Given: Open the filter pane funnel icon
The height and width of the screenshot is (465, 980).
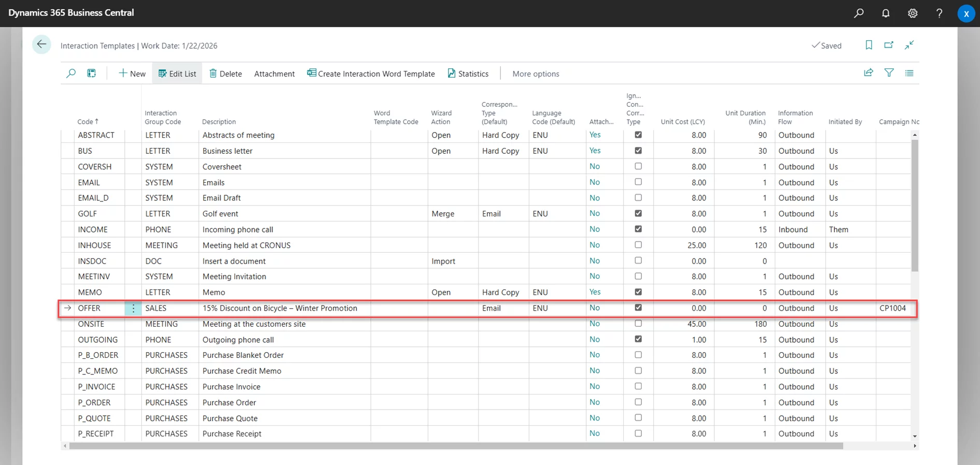Looking at the screenshot, I should 889,73.
